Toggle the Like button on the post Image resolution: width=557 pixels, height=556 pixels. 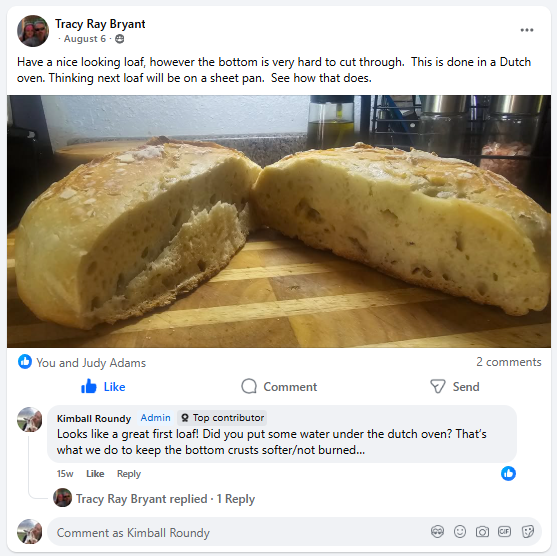pyautogui.click(x=103, y=387)
